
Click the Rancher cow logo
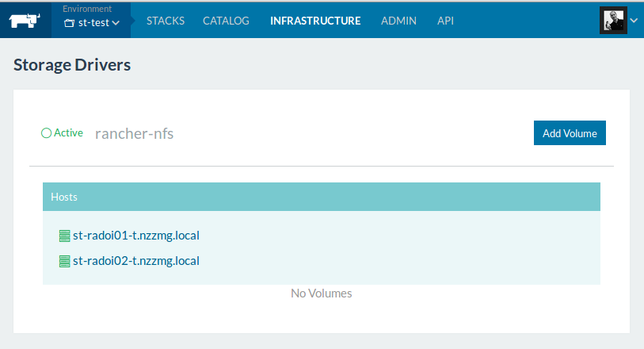click(25, 21)
